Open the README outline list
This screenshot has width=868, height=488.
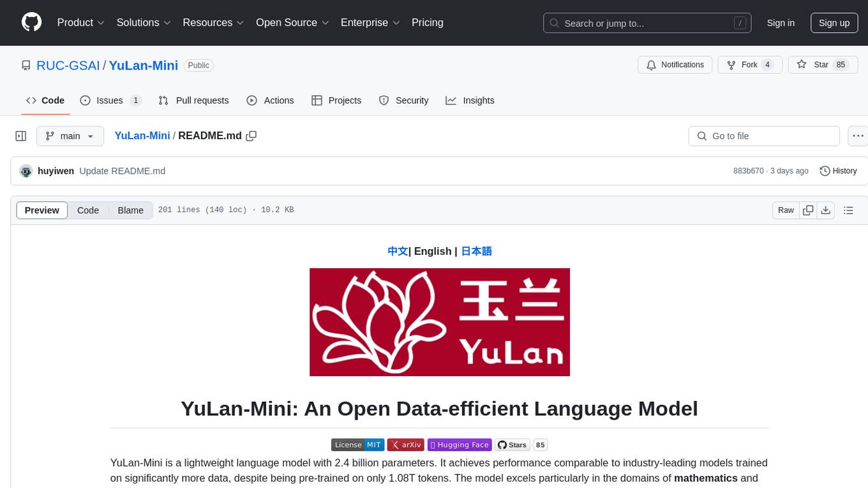848,210
